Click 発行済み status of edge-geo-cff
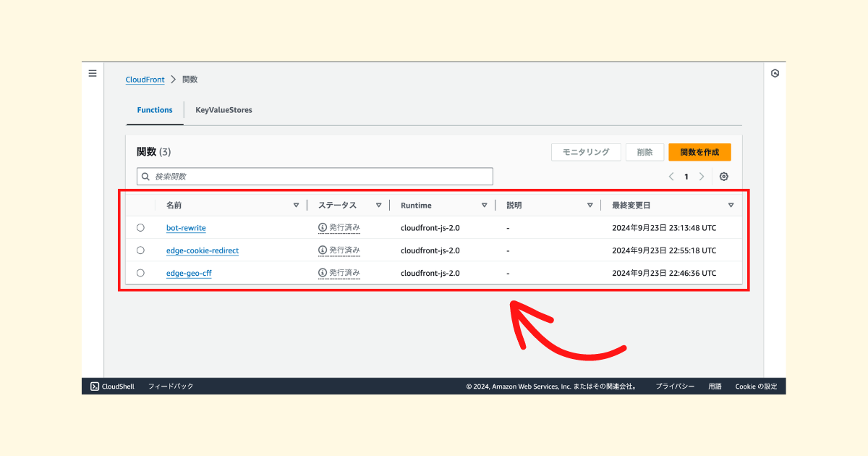Image resolution: width=868 pixels, height=456 pixels. [344, 273]
